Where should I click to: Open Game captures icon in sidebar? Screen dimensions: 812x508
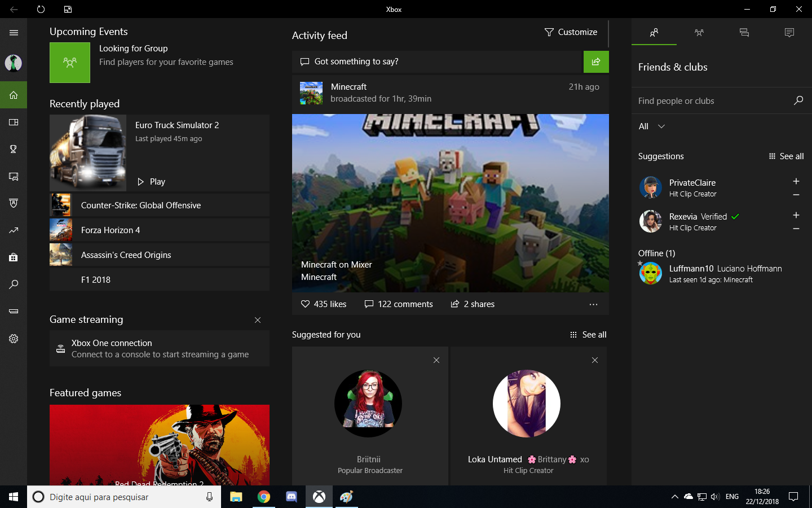coord(14,176)
